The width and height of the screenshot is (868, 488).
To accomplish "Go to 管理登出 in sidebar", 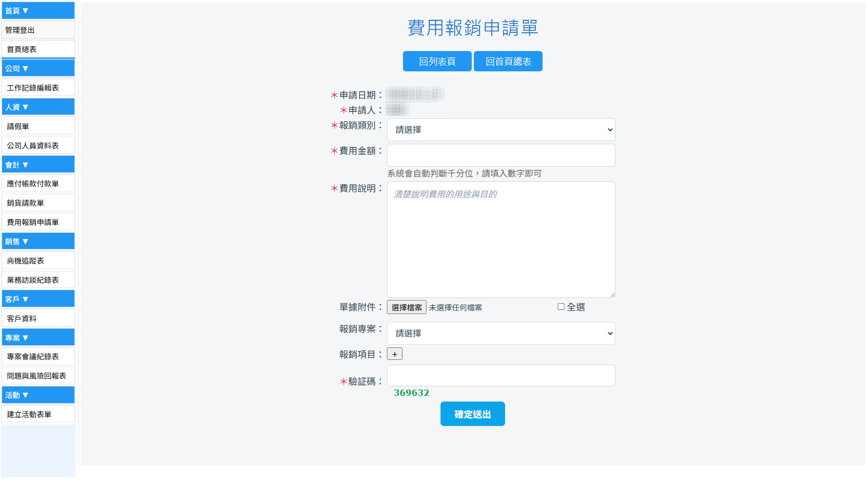I will [38, 30].
